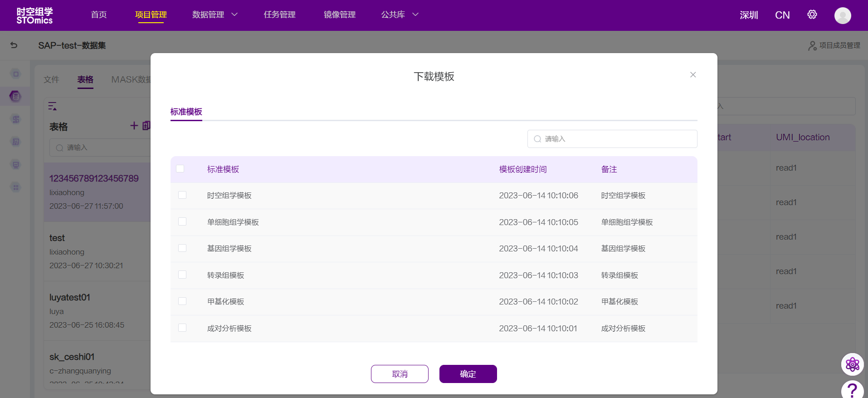Click the 取消 cancel button
Image resolution: width=868 pixels, height=398 pixels.
[400, 374]
